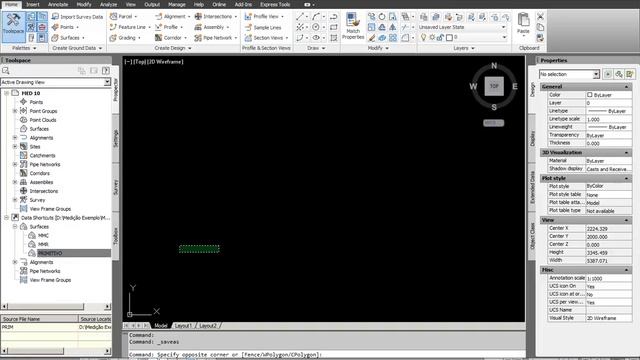
Task: Switch to Layout2 tab
Action: pos(208,326)
